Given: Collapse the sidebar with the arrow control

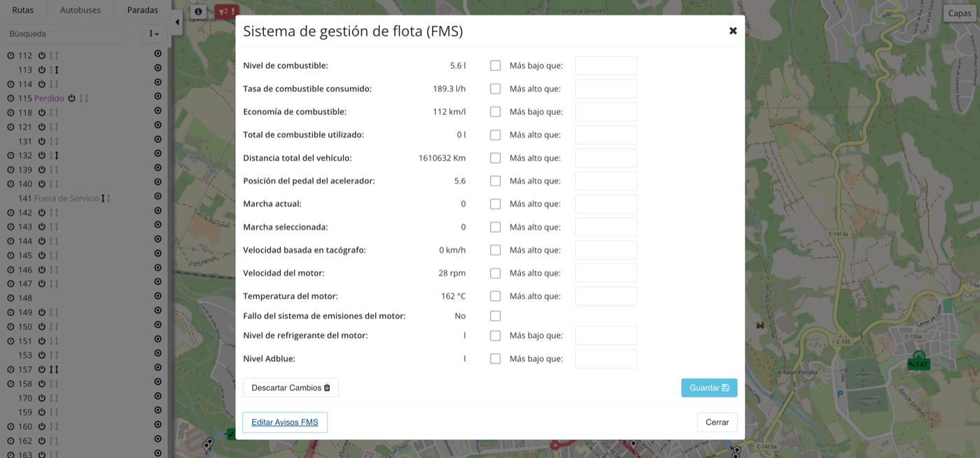Looking at the screenshot, I should tap(177, 22).
